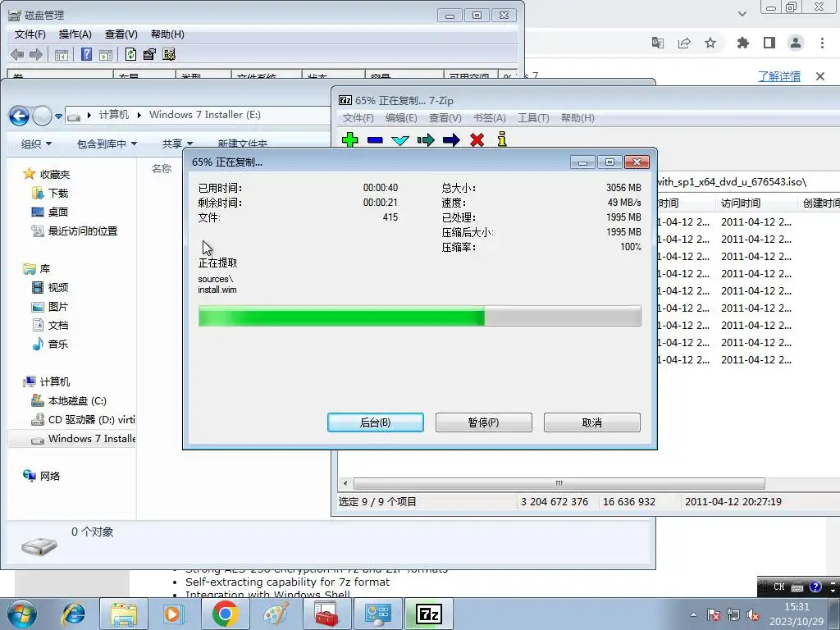Open Internet Explorer from taskbar
The height and width of the screenshot is (630, 840).
pos(73,614)
